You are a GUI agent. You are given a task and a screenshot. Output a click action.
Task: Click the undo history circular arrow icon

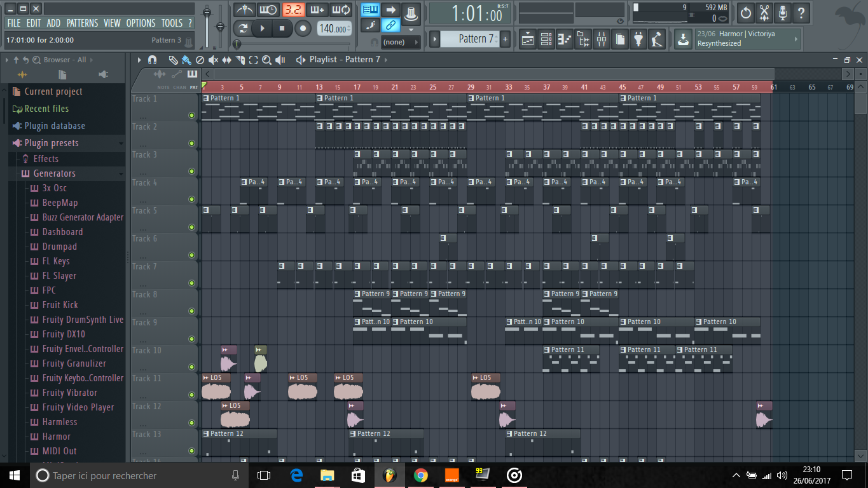tap(745, 12)
